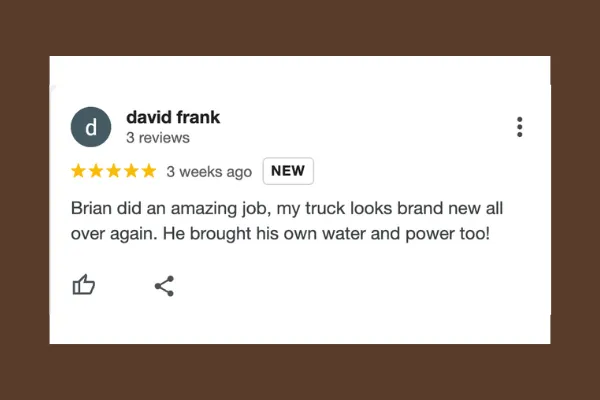Select the fifth yellow rating star

[149, 171]
